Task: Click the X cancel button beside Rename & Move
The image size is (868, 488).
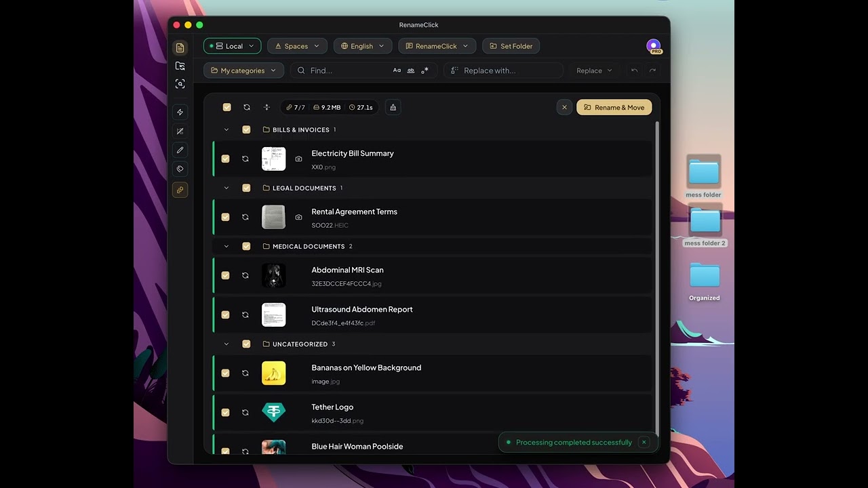Action: [x=564, y=107]
